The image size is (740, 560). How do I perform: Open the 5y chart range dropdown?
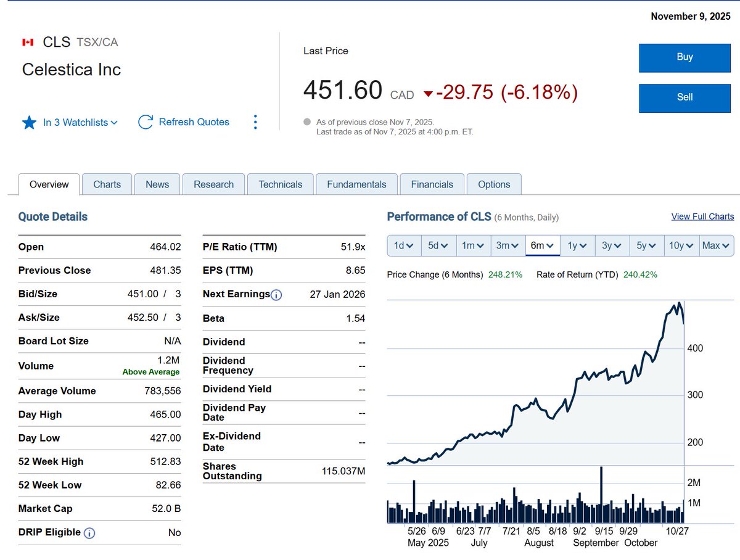click(x=646, y=245)
